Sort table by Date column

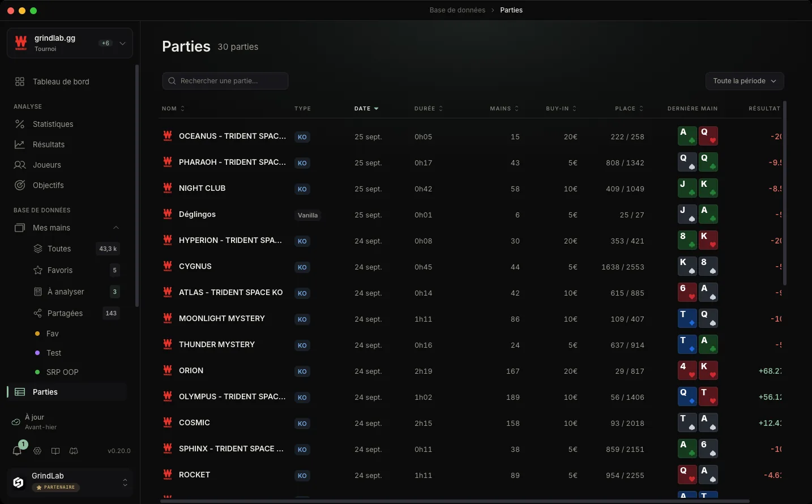click(x=366, y=108)
